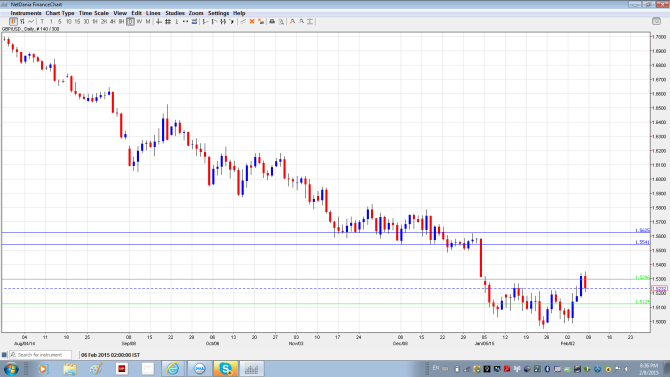The width and height of the screenshot is (670, 377).
Task: Open the Help menu
Action: [239, 13]
